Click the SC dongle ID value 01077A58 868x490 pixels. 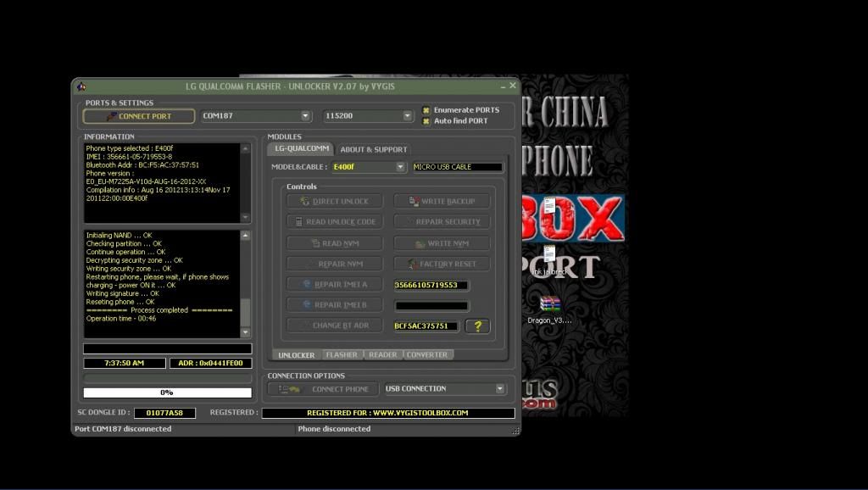(x=164, y=413)
